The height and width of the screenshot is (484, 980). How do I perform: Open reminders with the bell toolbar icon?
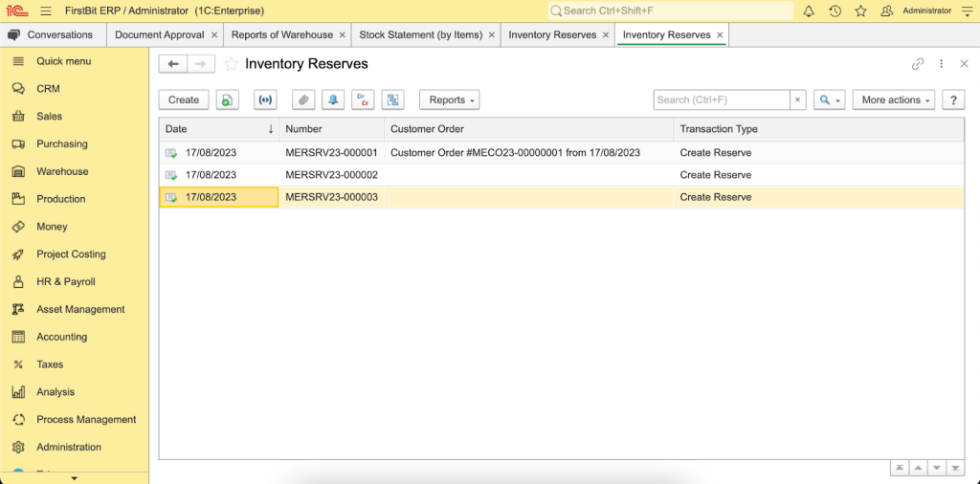pos(333,99)
